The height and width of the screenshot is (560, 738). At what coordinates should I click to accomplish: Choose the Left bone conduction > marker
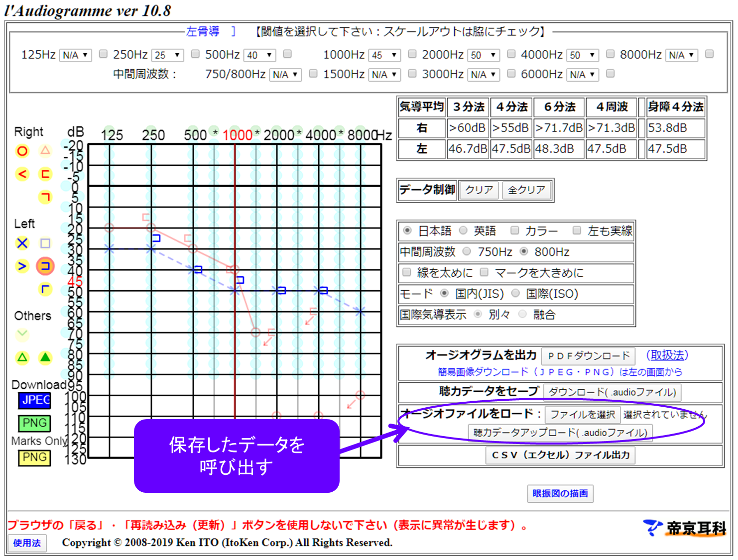tap(22, 266)
